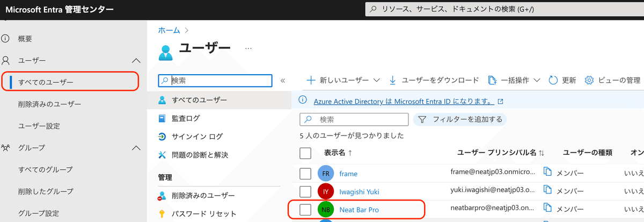The image size is (644, 222).
Task: Click the plus icon for 新しいユーザー
Action: coord(311,80)
